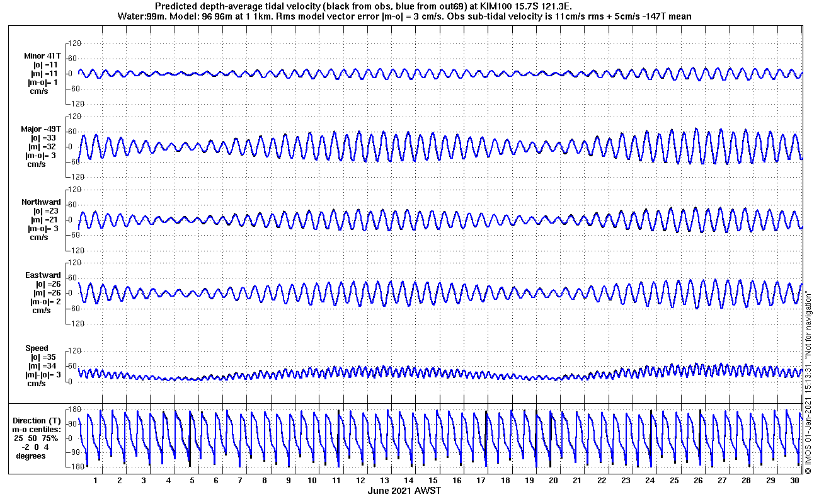Image resolution: width=819 pixels, height=504 pixels.
Task: Click day '20' on the date axis
Action: point(553,480)
